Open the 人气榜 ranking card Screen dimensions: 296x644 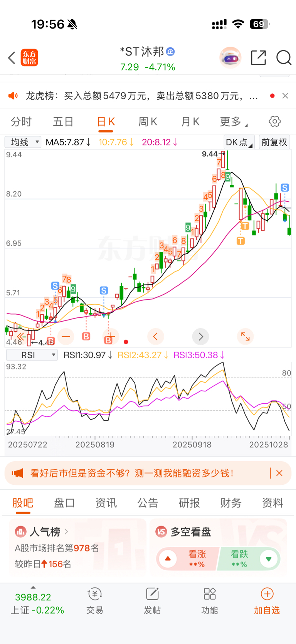78,548
